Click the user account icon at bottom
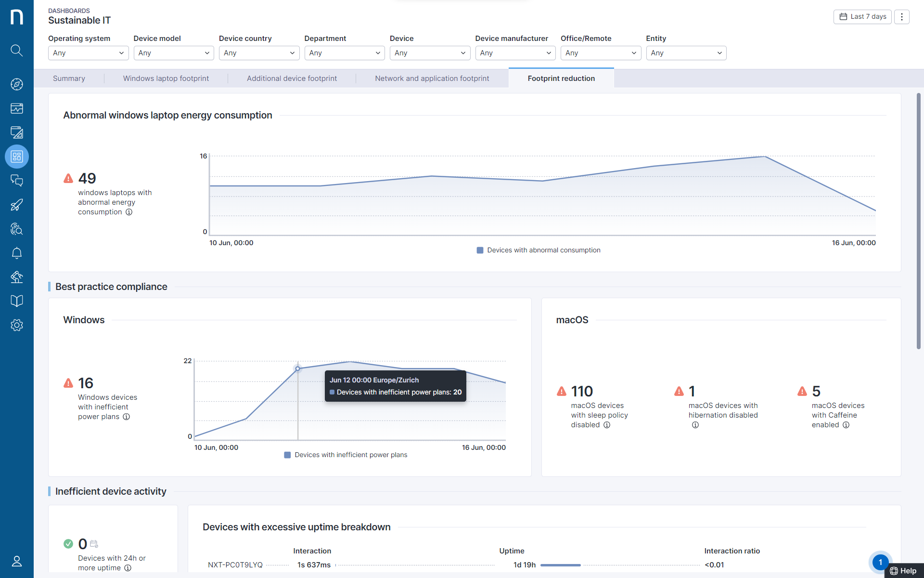924x578 pixels. click(x=17, y=561)
